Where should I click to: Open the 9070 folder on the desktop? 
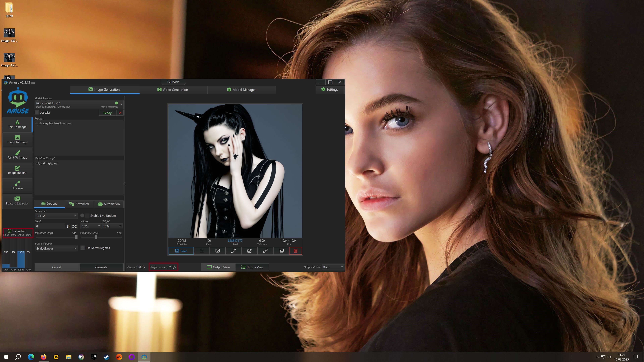pyautogui.click(x=9, y=10)
